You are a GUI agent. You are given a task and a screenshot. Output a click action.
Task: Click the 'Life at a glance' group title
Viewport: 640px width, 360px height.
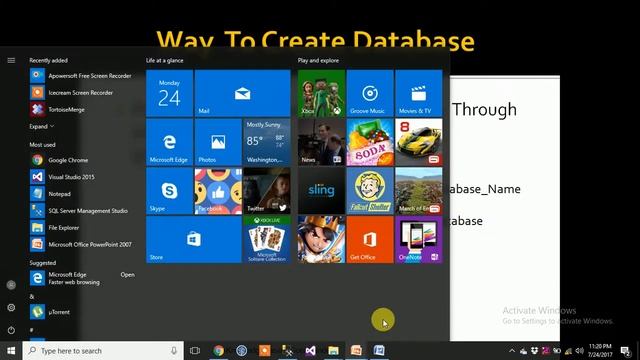click(164, 60)
